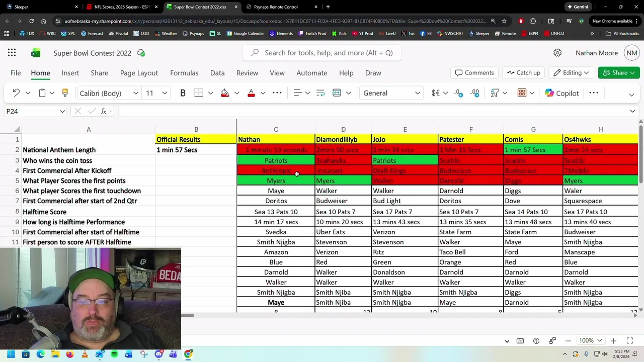644x362 pixels.
Task: Click the keyboard shortcuts status icon
Action: (x=520, y=341)
